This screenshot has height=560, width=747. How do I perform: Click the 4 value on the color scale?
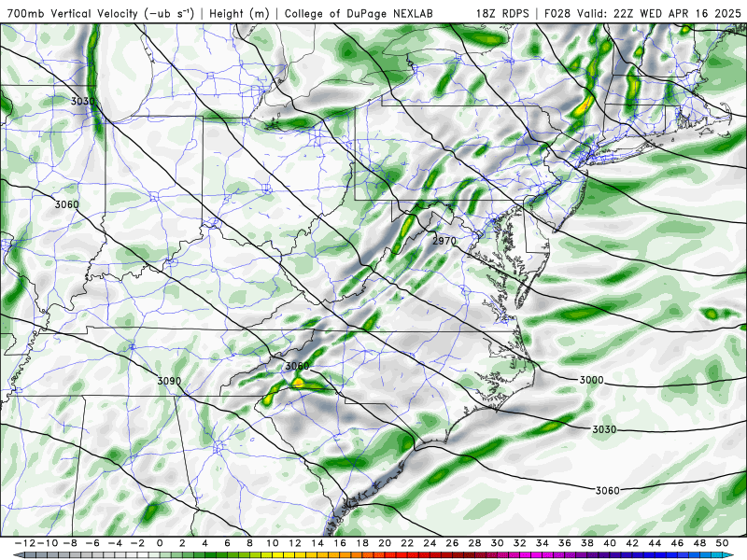204,543
